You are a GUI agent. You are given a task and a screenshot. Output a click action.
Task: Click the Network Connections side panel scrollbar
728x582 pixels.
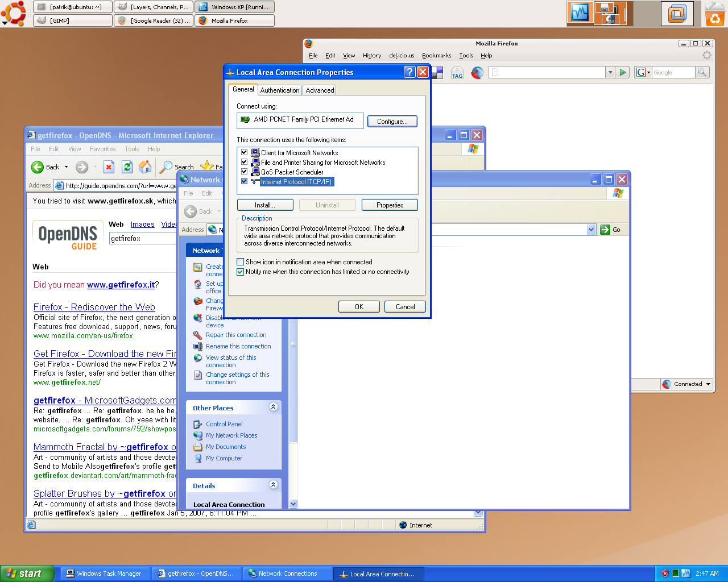coord(293,381)
